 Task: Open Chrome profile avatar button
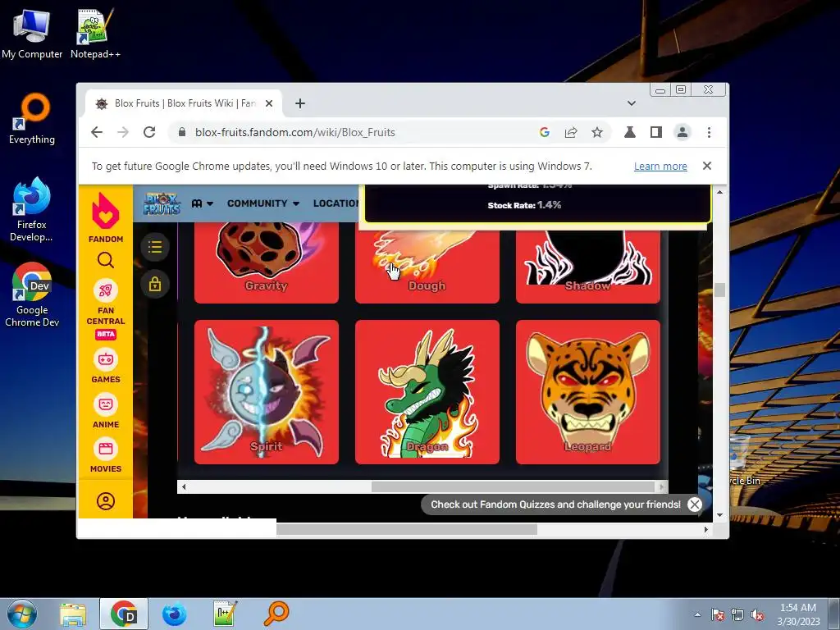[682, 132]
